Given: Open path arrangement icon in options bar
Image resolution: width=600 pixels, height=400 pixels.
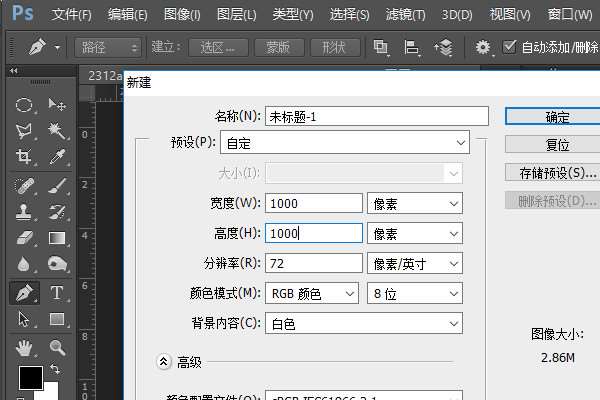Looking at the screenshot, I should [x=443, y=47].
